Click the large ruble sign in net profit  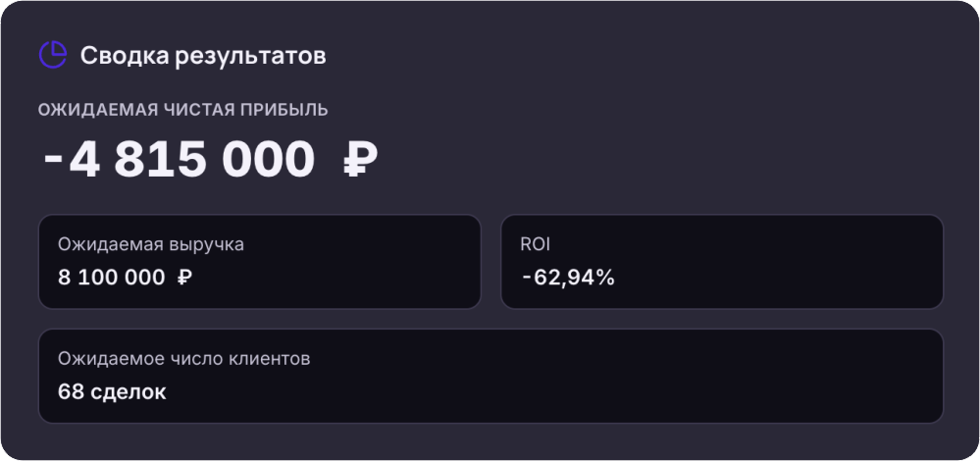coord(360,159)
